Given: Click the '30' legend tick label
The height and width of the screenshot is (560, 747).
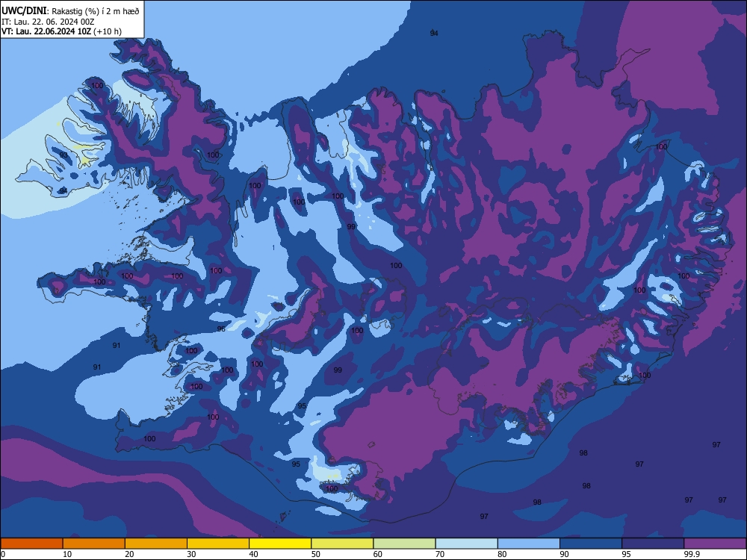Looking at the screenshot, I should [x=191, y=554].
